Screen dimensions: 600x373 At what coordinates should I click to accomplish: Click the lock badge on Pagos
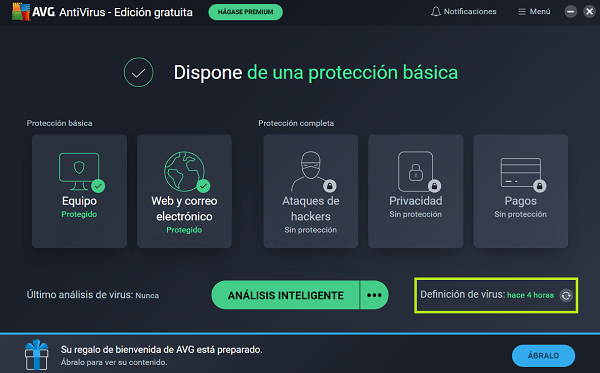pyautogui.click(x=540, y=186)
